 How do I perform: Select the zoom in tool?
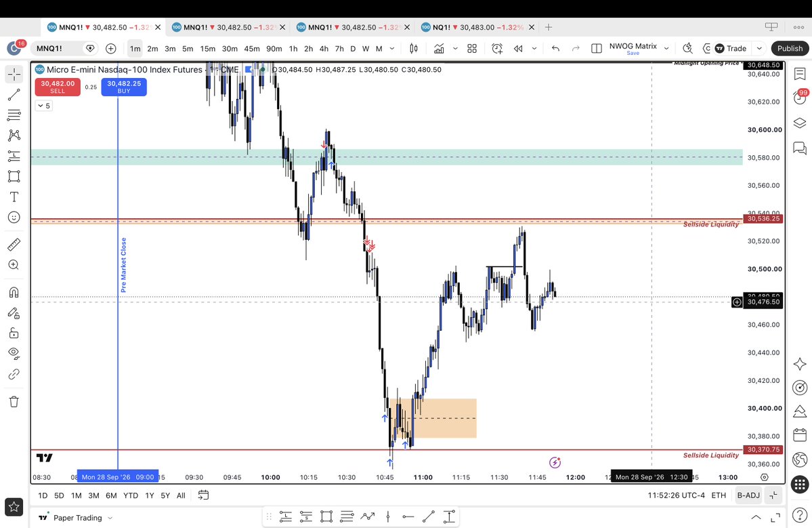point(14,265)
